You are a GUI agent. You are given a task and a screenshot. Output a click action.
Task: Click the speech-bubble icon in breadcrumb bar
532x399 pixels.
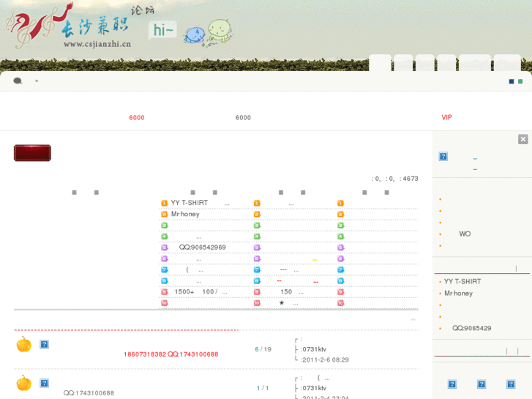pos(18,81)
